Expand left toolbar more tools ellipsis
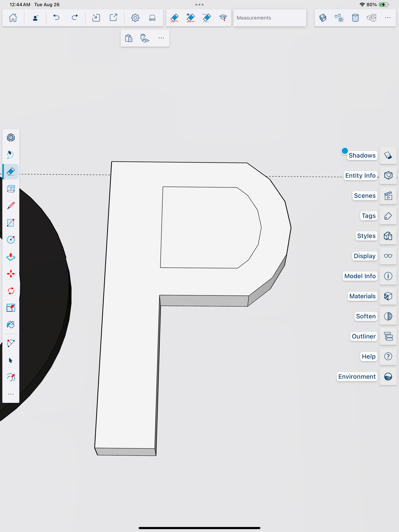Image resolution: width=399 pixels, height=532 pixels. 11,394
